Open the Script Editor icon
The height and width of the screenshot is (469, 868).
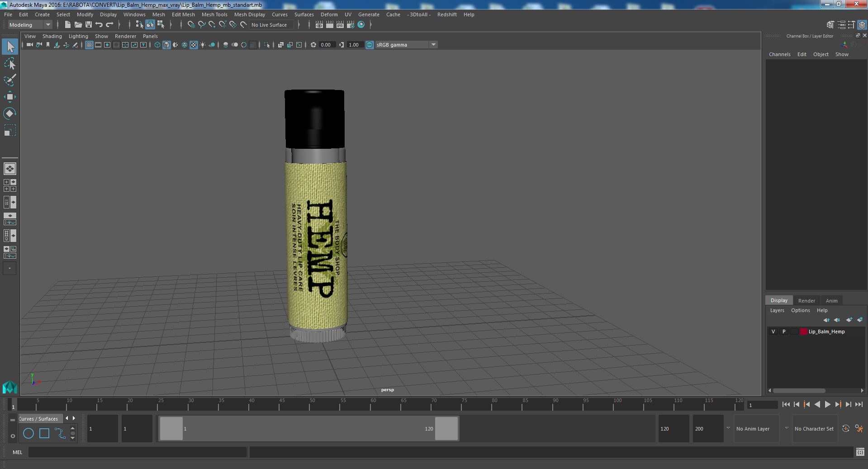pos(860,452)
